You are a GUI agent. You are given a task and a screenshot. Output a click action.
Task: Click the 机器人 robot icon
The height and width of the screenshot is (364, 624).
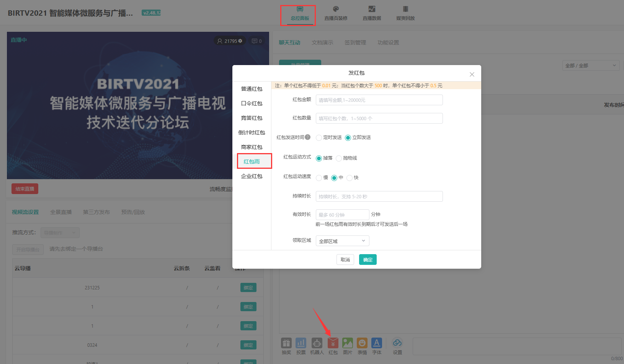click(x=317, y=343)
